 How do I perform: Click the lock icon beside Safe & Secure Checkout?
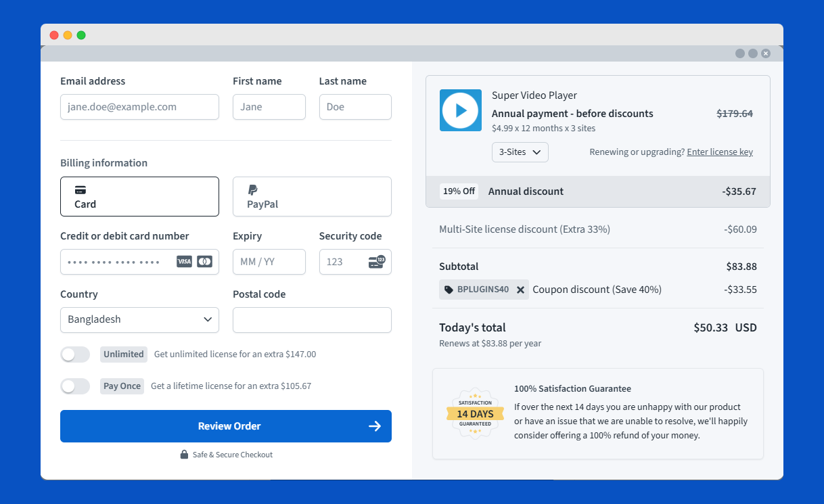[x=183, y=454]
